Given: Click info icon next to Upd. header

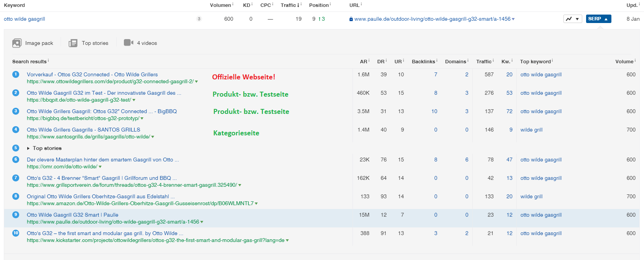Looking at the screenshot, I should pos(639,4).
